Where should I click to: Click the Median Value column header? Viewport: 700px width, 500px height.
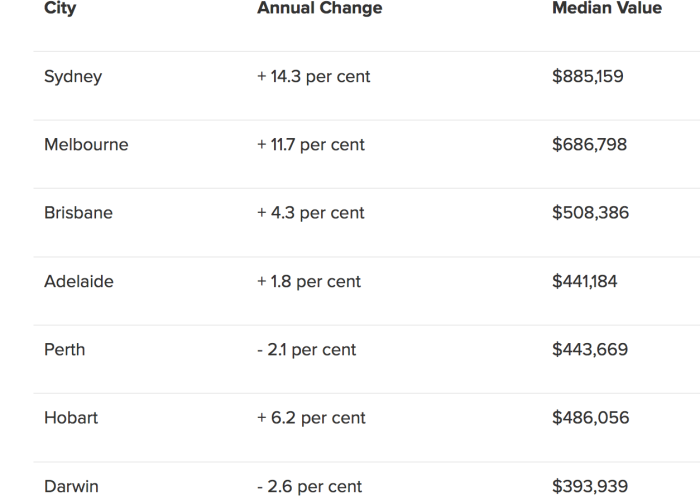click(607, 8)
